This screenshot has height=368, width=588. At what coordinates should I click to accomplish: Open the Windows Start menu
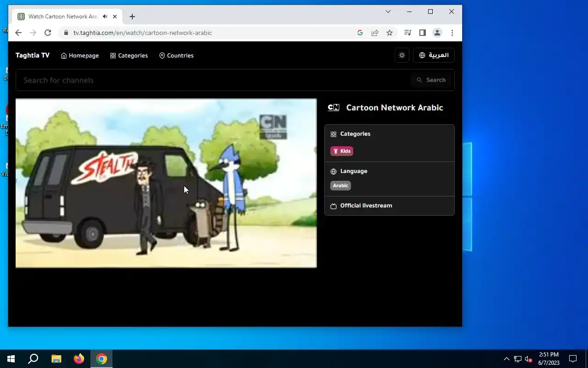point(11,359)
